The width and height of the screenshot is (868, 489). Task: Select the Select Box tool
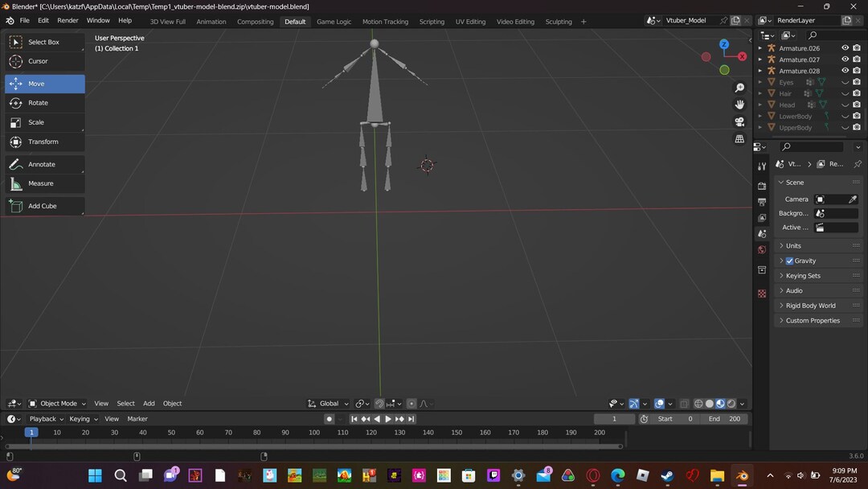tap(45, 42)
